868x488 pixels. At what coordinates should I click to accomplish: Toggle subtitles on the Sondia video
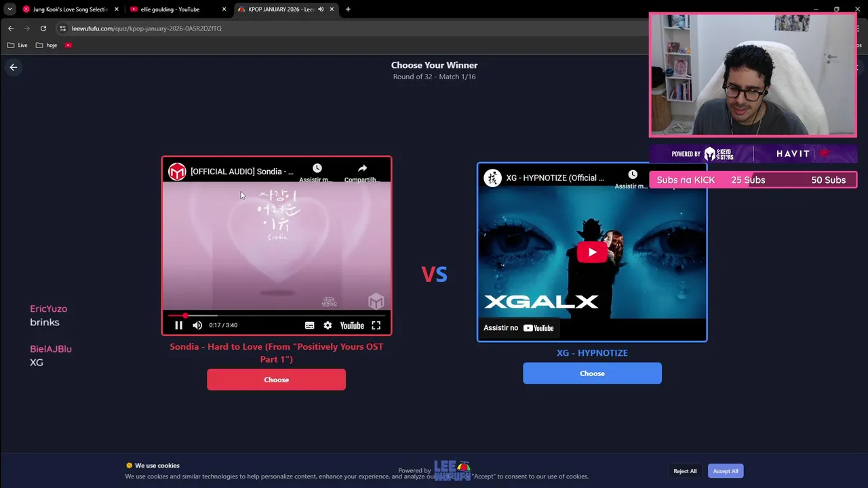(309, 325)
